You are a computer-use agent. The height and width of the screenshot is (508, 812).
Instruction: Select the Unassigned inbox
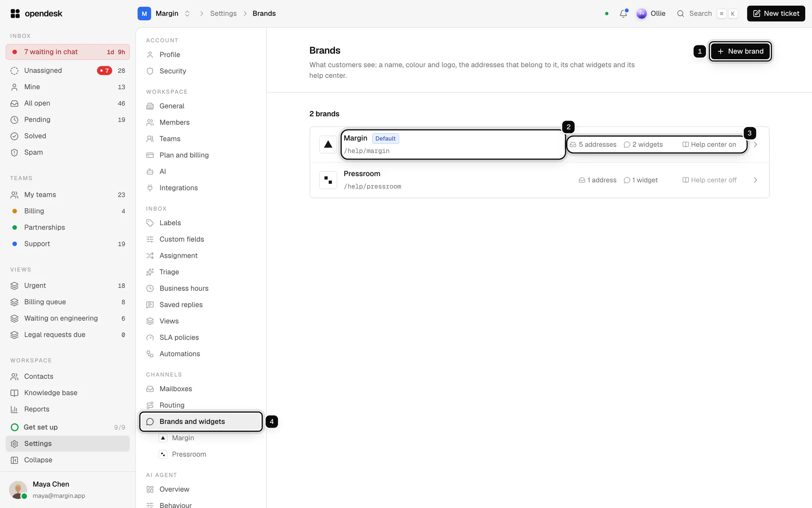tap(68, 71)
